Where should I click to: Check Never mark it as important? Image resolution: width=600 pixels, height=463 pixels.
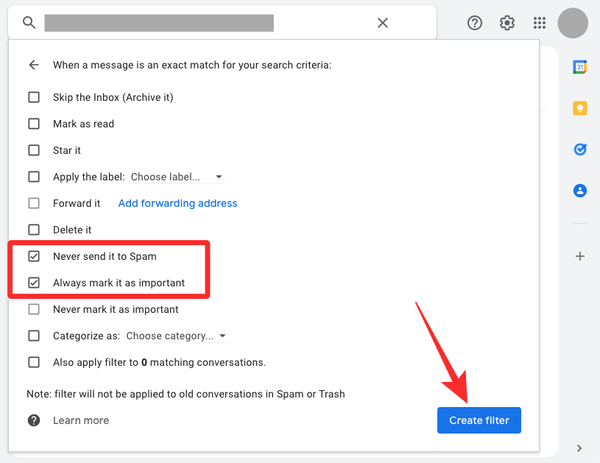pos(34,309)
